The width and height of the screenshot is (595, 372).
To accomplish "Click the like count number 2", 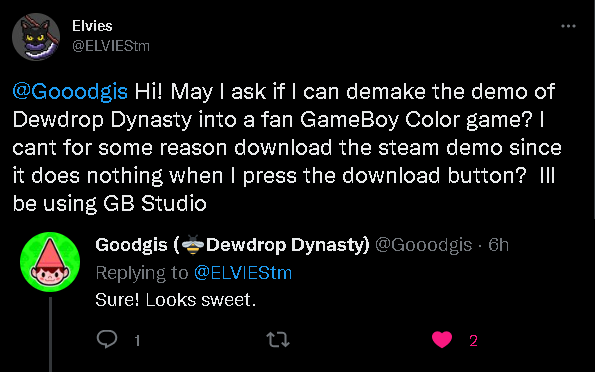I will 473,340.
